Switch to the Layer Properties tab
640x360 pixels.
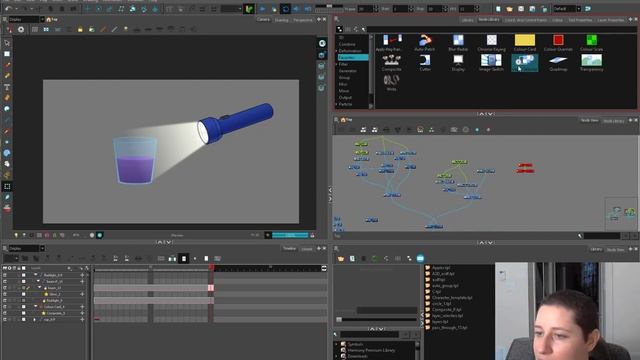tap(611, 20)
